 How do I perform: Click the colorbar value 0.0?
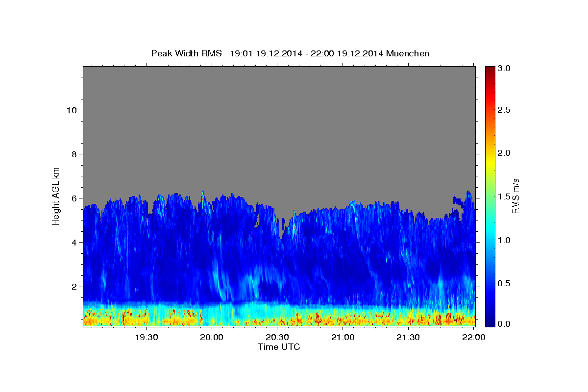(x=505, y=324)
